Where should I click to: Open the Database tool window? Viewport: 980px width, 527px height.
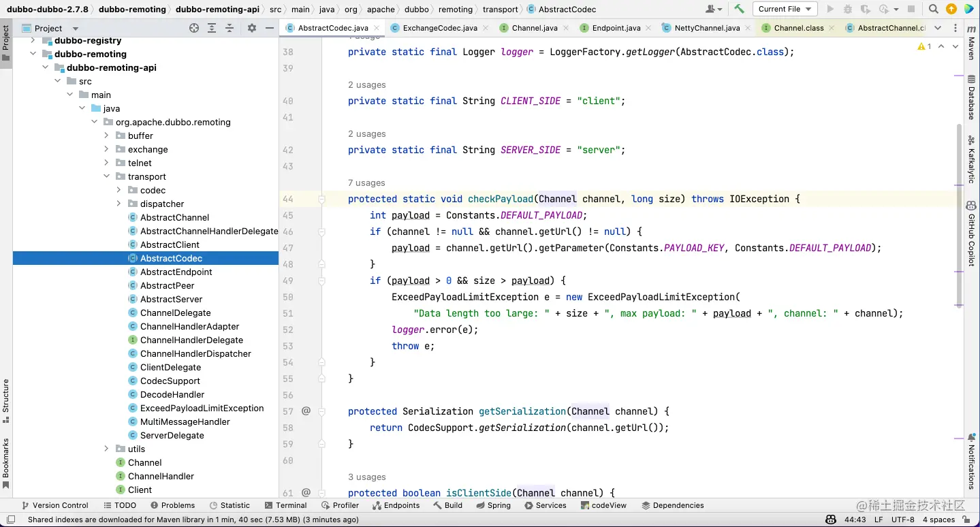click(972, 98)
